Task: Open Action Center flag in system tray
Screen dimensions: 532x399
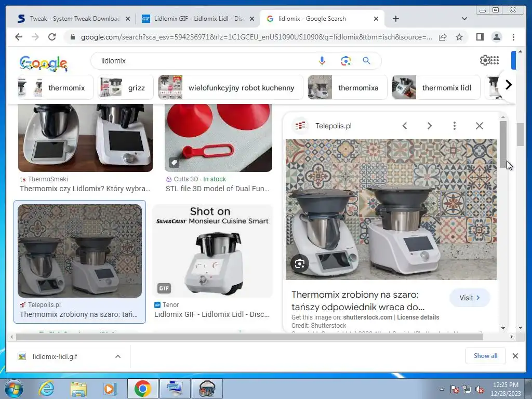Action: point(454,390)
